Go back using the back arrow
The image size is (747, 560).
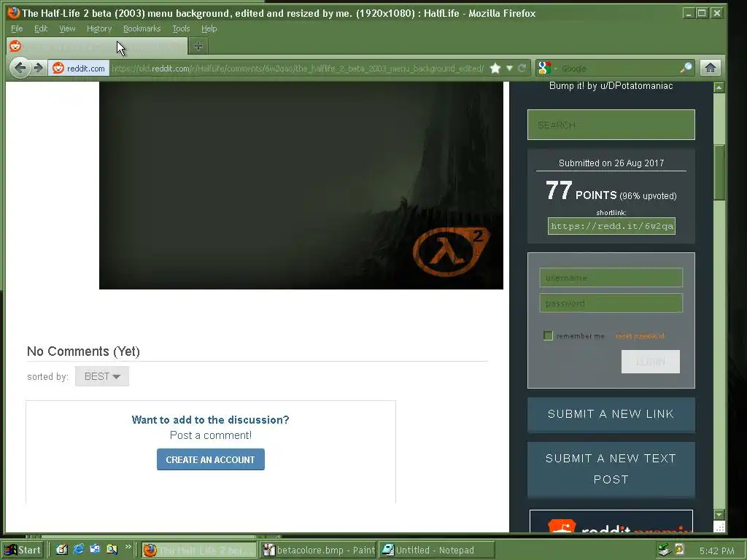click(20, 68)
